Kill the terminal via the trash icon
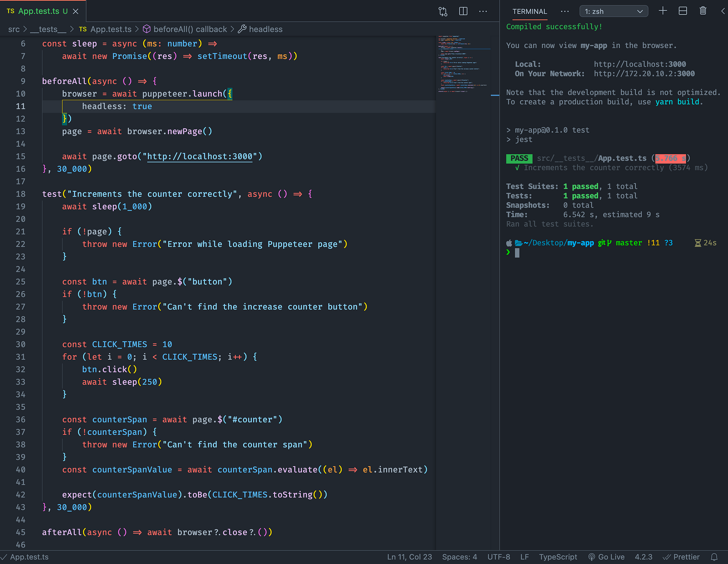The width and height of the screenshot is (728, 564). pyautogui.click(x=703, y=11)
